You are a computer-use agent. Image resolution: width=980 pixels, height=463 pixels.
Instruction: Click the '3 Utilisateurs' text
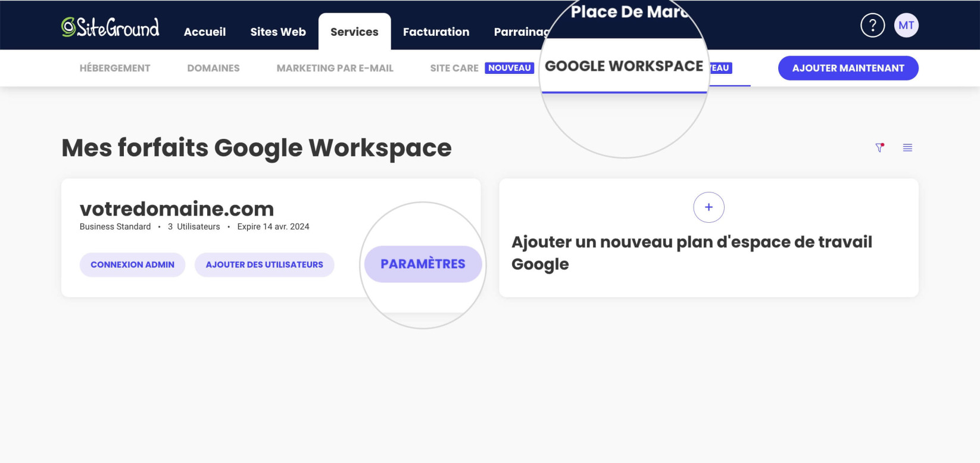tap(194, 226)
